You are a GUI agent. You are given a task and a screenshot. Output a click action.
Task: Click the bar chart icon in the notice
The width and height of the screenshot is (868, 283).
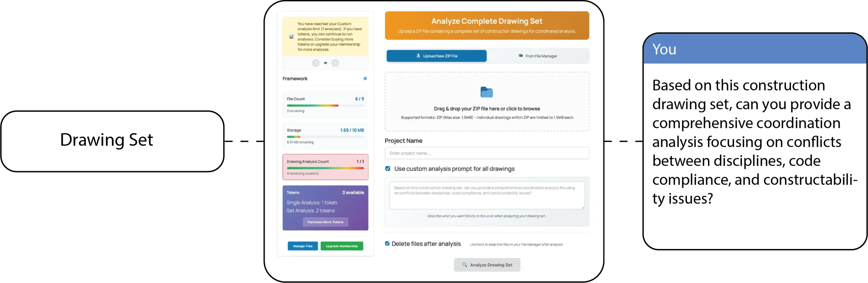(291, 37)
